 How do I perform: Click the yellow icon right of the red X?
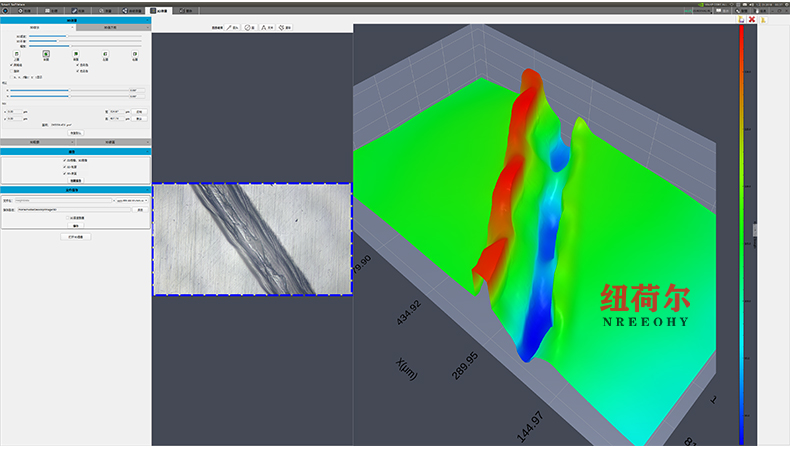click(763, 20)
